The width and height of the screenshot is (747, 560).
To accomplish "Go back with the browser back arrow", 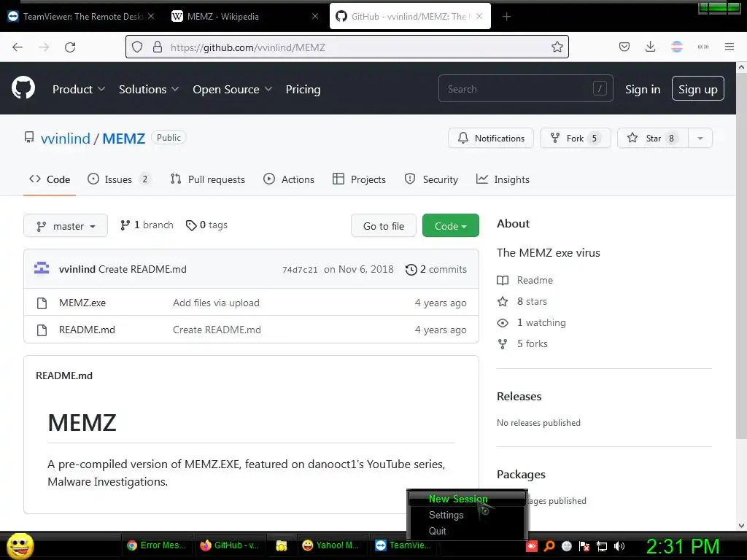I will tap(18, 47).
